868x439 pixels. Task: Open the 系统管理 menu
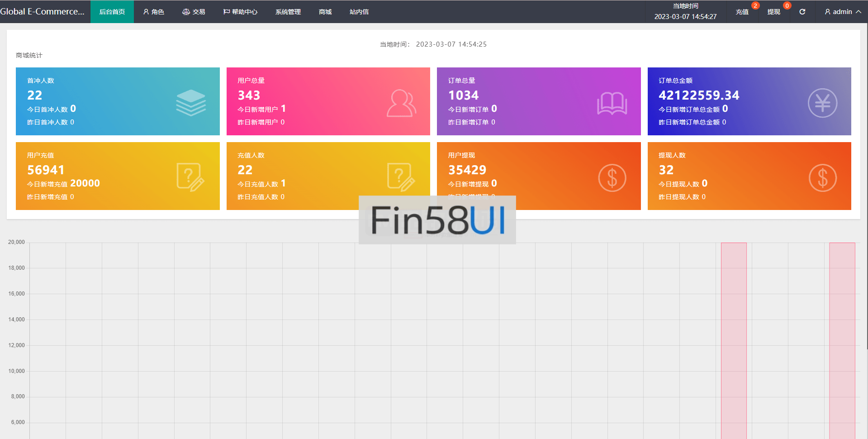click(288, 12)
